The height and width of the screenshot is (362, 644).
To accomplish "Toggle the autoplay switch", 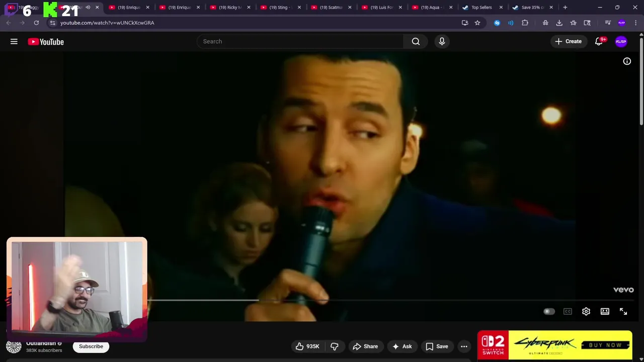I will (x=548, y=312).
